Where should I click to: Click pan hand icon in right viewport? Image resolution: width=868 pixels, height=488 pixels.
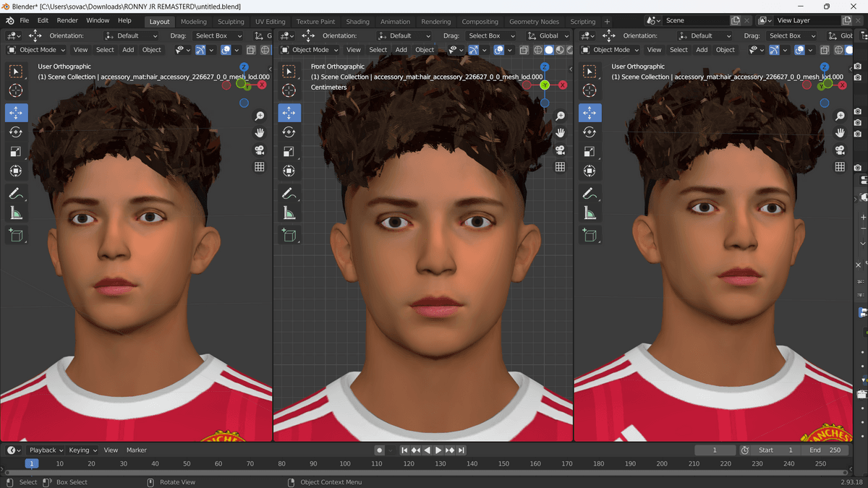(x=840, y=133)
